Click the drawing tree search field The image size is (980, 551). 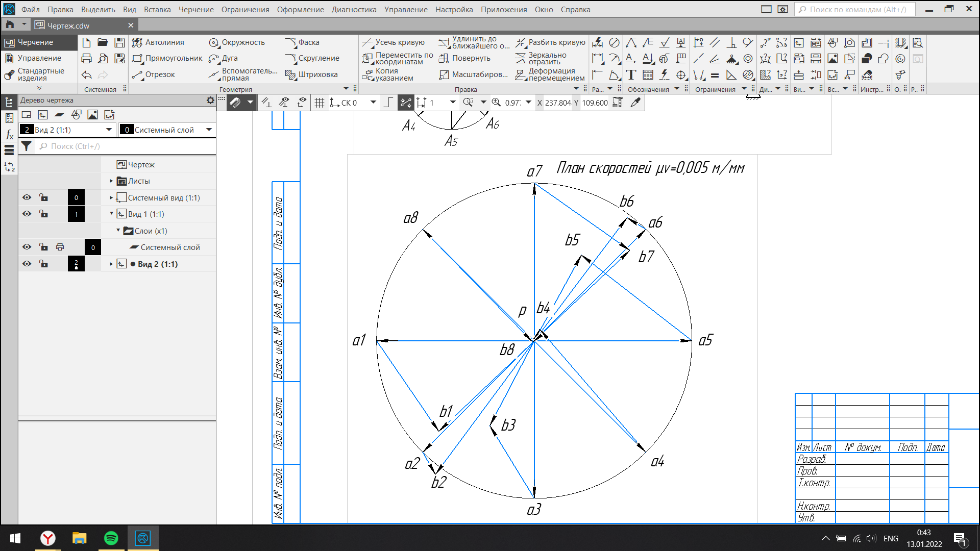click(127, 146)
